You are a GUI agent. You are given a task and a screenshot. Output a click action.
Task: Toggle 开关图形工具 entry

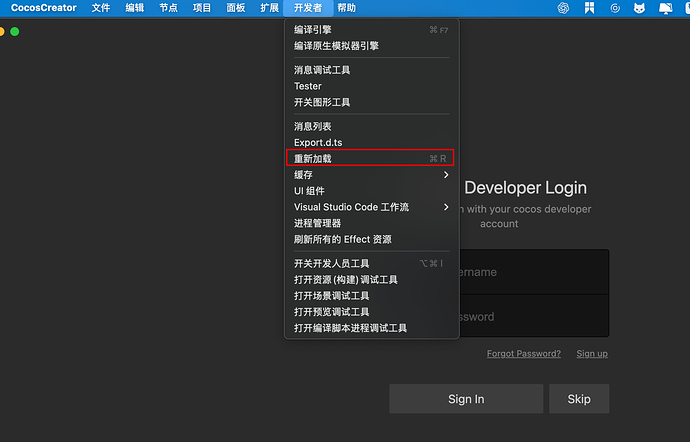pos(372,102)
